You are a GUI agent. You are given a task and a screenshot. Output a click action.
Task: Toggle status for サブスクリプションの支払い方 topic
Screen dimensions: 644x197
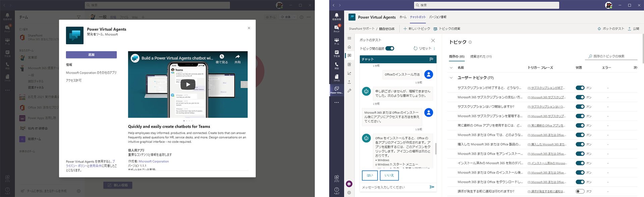580,97
